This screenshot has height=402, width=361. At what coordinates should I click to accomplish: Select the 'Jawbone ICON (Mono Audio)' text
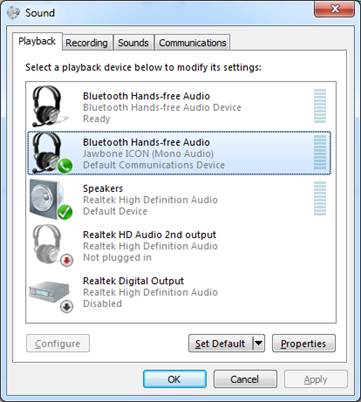pos(148,154)
